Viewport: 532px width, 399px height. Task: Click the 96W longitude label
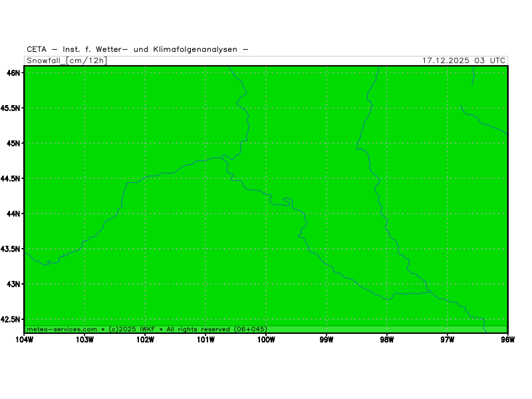(x=507, y=340)
